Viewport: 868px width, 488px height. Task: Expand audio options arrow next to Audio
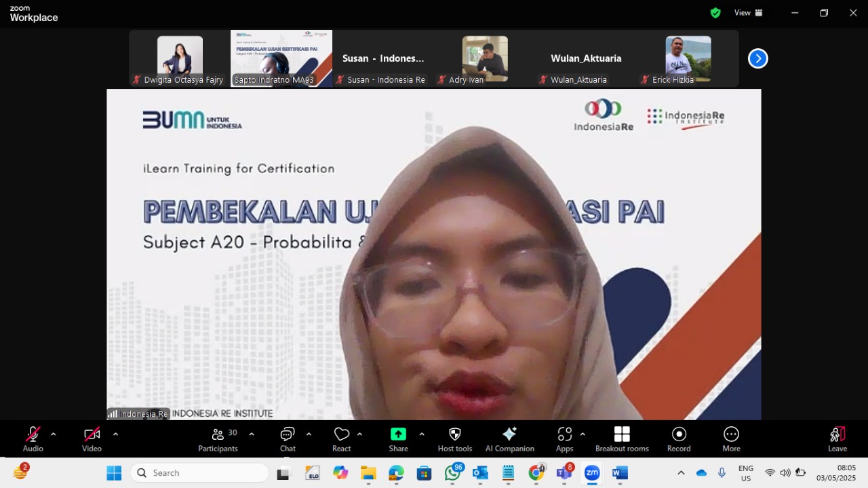(54, 434)
